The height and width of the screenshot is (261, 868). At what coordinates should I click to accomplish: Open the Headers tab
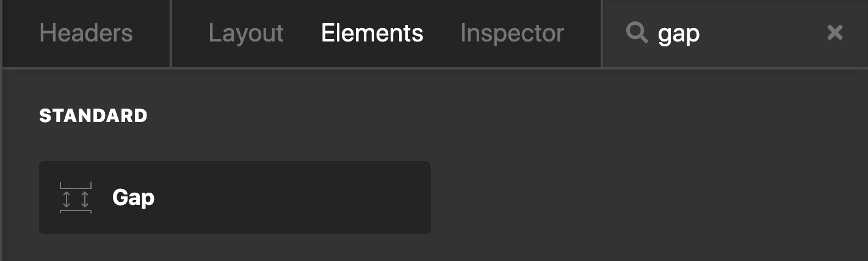pyautogui.click(x=86, y=33)
